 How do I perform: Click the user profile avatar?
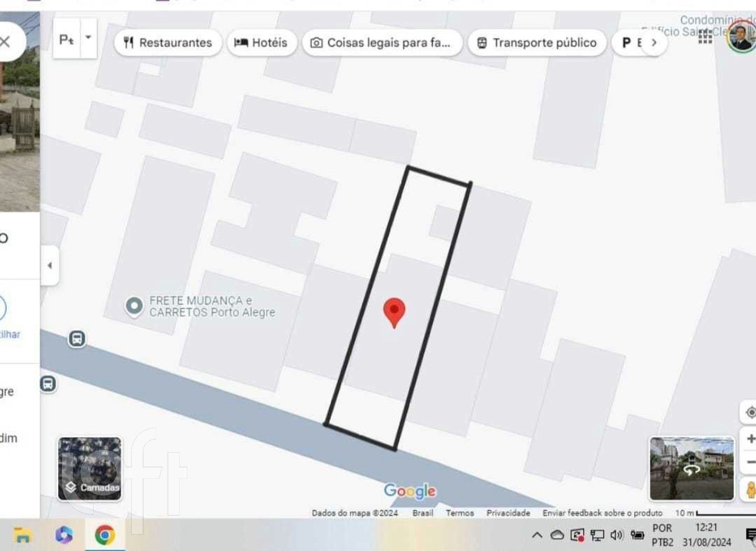(x=742, y=37)
